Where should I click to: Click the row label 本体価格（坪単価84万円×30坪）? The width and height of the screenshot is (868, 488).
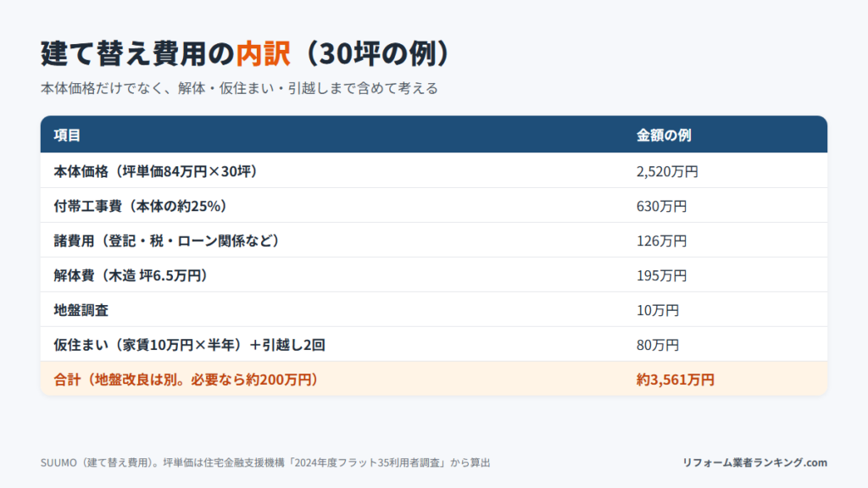pos(157,171)
